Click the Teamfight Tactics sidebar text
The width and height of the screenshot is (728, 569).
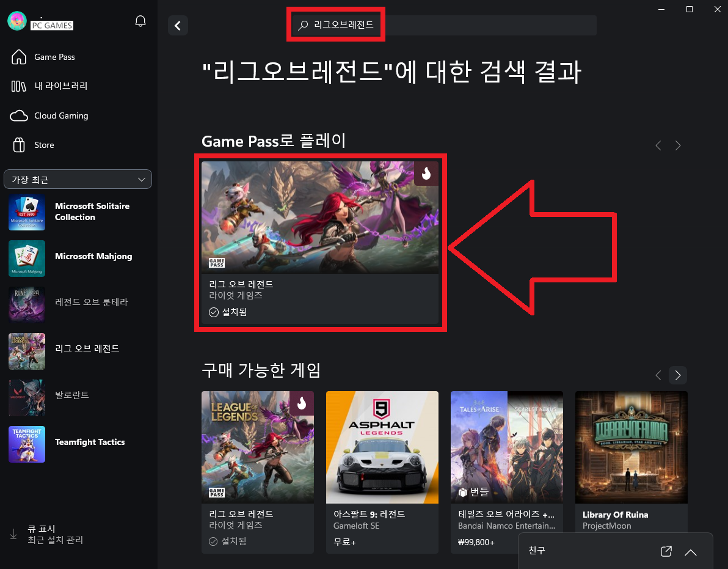tap(90, 442)
